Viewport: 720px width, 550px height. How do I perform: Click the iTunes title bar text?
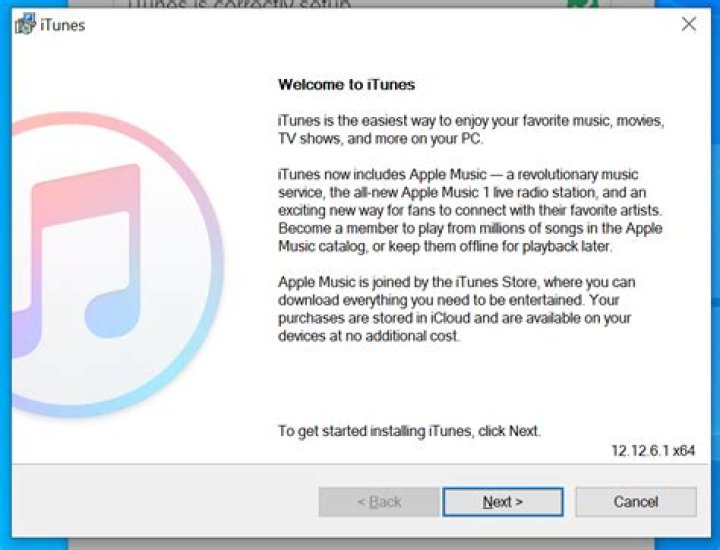click(62, 25)
